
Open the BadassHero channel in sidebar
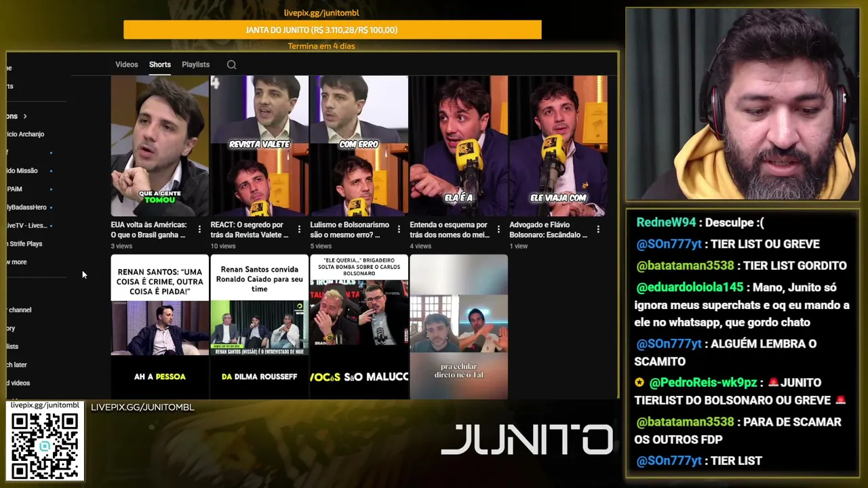[26, 207]
